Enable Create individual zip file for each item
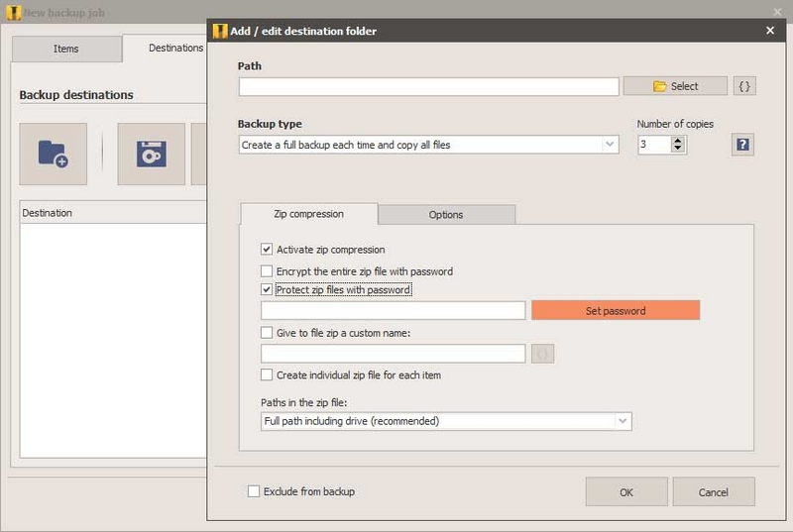The height and width of the screenshot is (532, 793). (267, 374)
